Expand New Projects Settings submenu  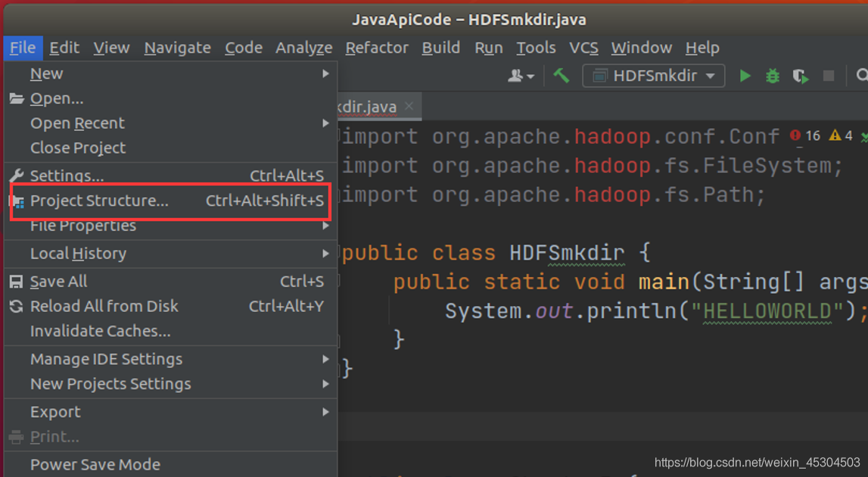click(x=170, y=384)
